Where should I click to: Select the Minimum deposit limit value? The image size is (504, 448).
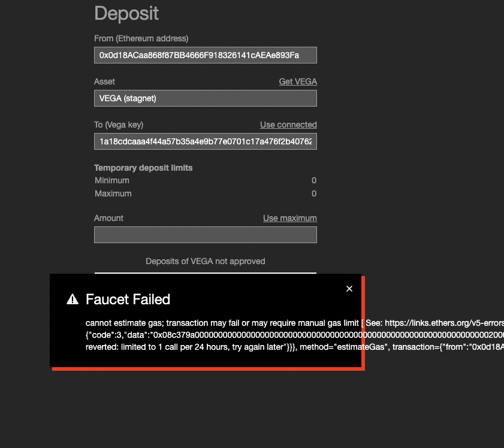click(x=313, y=180)
